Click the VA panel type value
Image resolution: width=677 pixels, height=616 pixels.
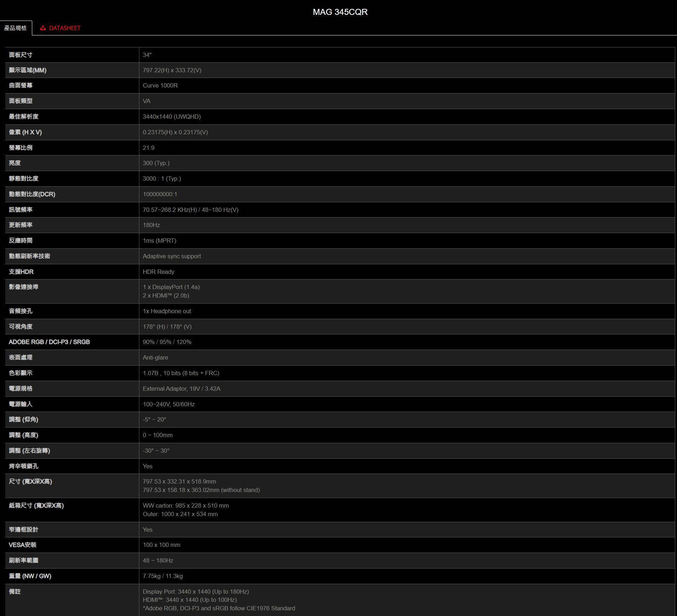tap(146, 101)
